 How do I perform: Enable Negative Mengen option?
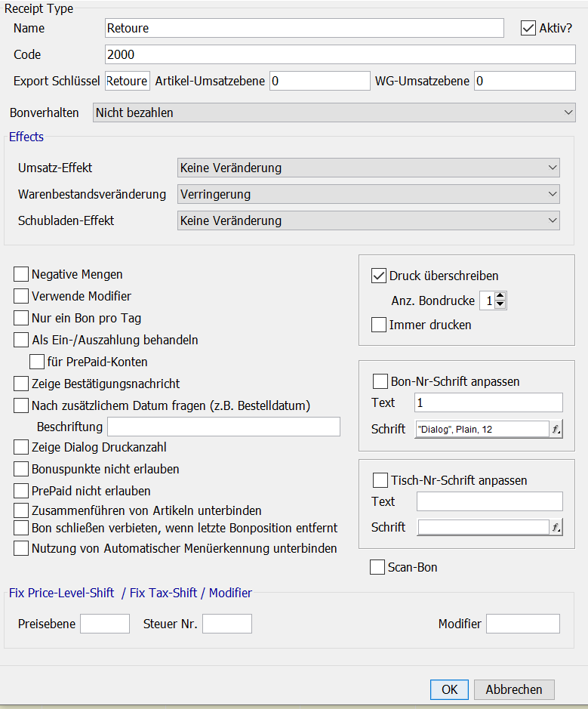[21, 274]
